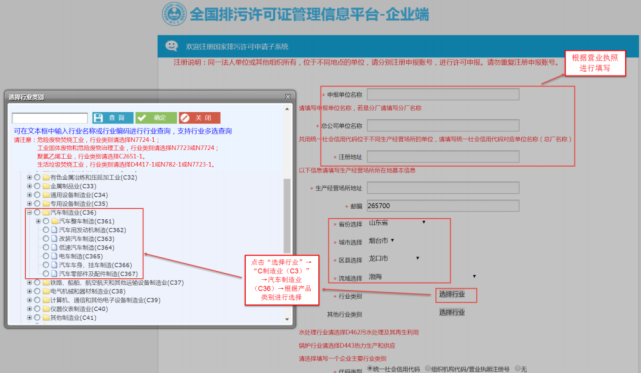Click the 邮编 field containing 265700
The height and width of the screenshot is (373, 641).
(x=443, y=206)
